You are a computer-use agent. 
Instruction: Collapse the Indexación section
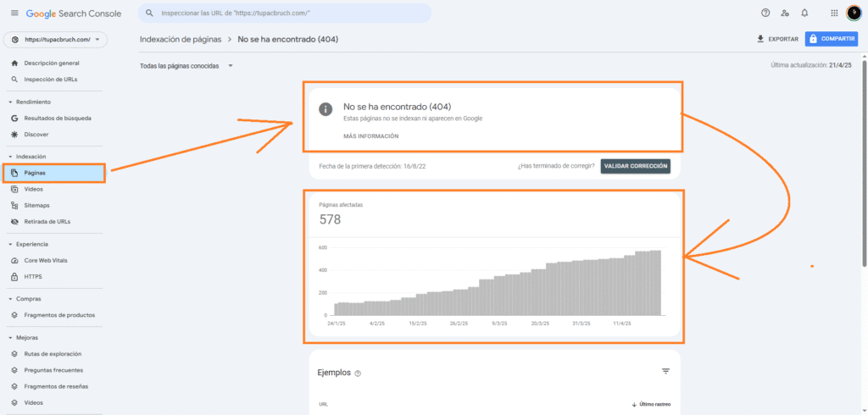point(27,157)
